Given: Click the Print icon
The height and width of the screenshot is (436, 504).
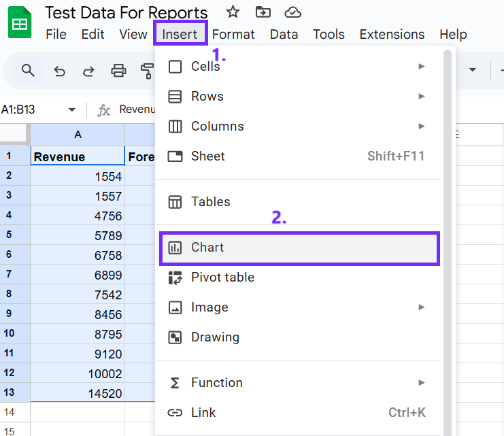Looking at the screenshot, I should point(118,71).
